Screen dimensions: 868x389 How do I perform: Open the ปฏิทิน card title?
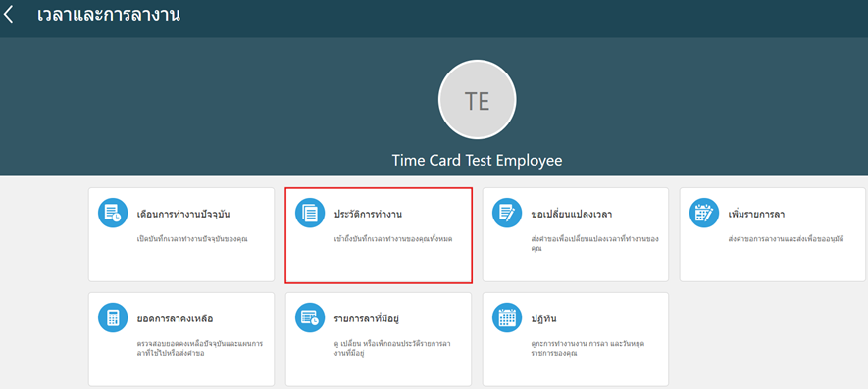pos(543,319)
